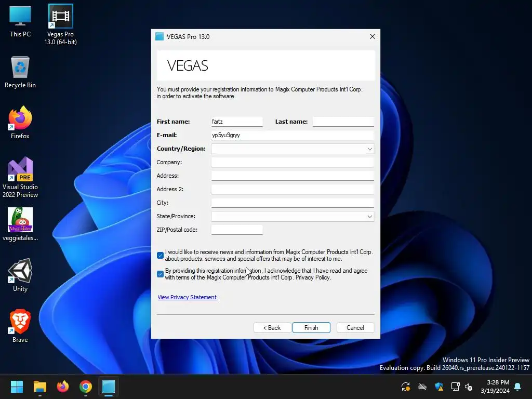Select the Vegas Pro 13.0 desktop shortcut
Image resolution: width=532 pixels, height=399 pixels.
60,24
